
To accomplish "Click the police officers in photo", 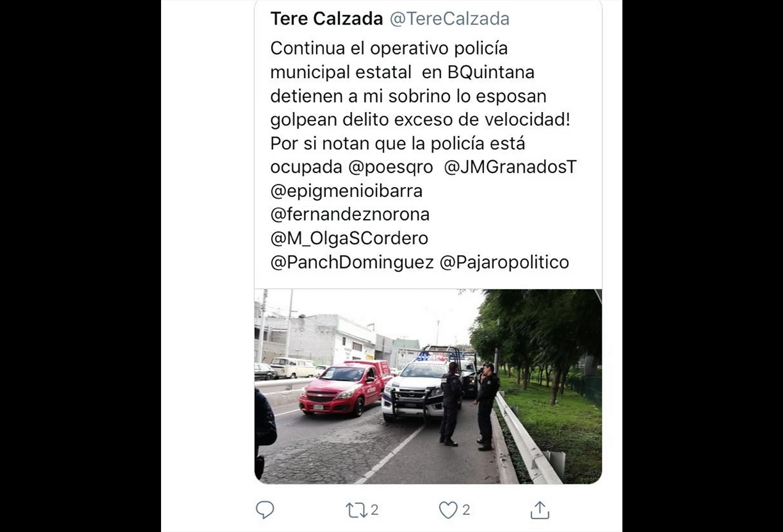I will click(x=469, y=405).
